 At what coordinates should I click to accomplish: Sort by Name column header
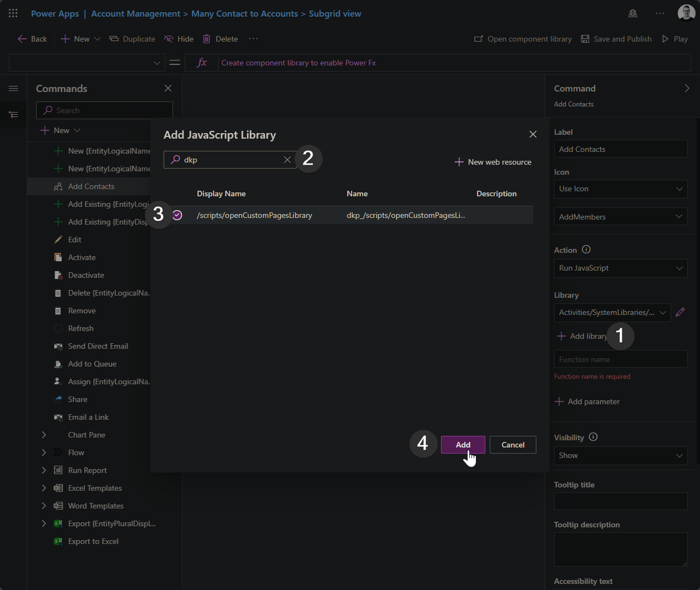[x=357, y=194]
